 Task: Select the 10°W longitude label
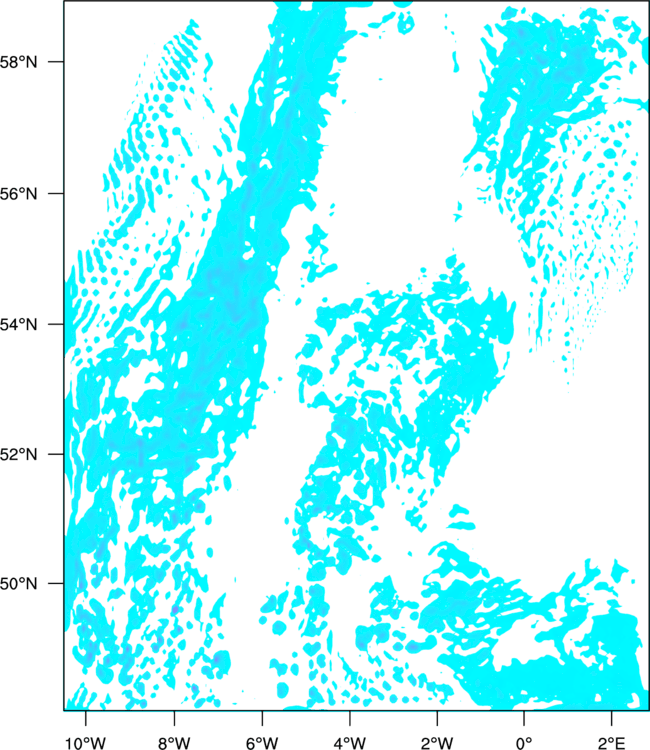(86, 740)
